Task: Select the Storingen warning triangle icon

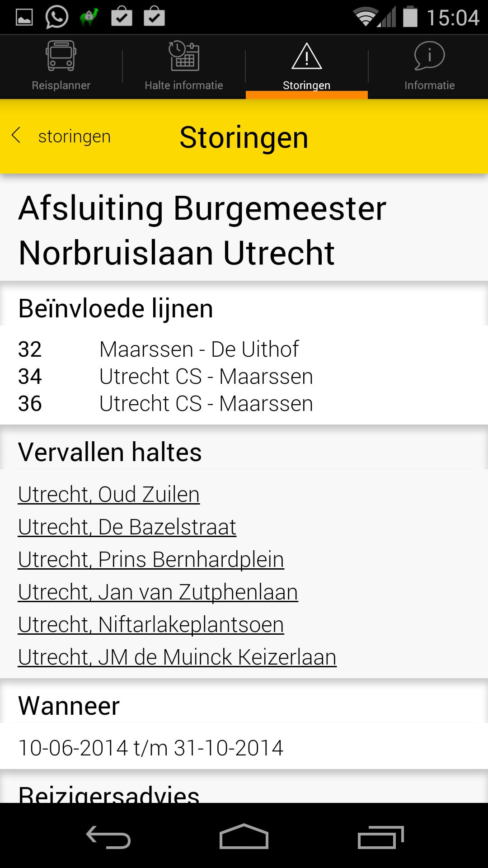Action: click(x=306, y=56)
